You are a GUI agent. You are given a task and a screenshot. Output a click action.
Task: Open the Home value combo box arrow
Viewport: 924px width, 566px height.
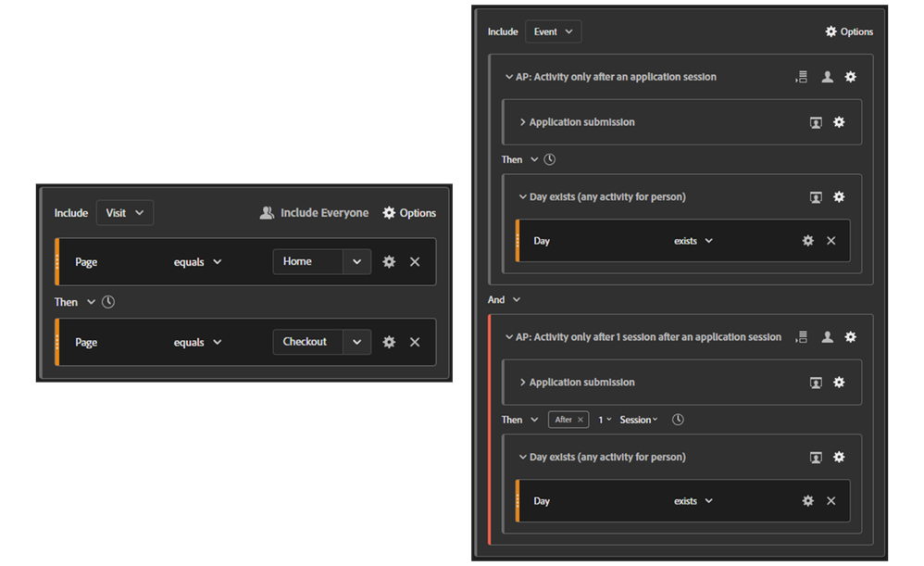click(x=356, y=262)
